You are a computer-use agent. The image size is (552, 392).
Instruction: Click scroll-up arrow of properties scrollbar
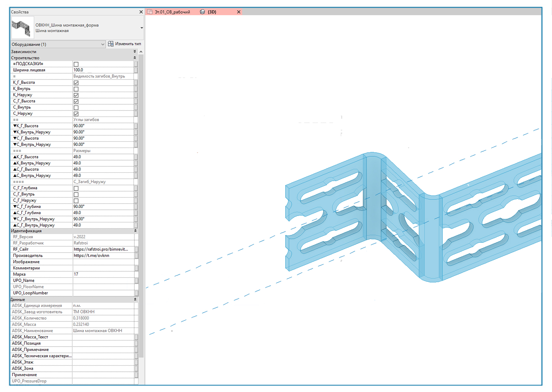point(141,52)
